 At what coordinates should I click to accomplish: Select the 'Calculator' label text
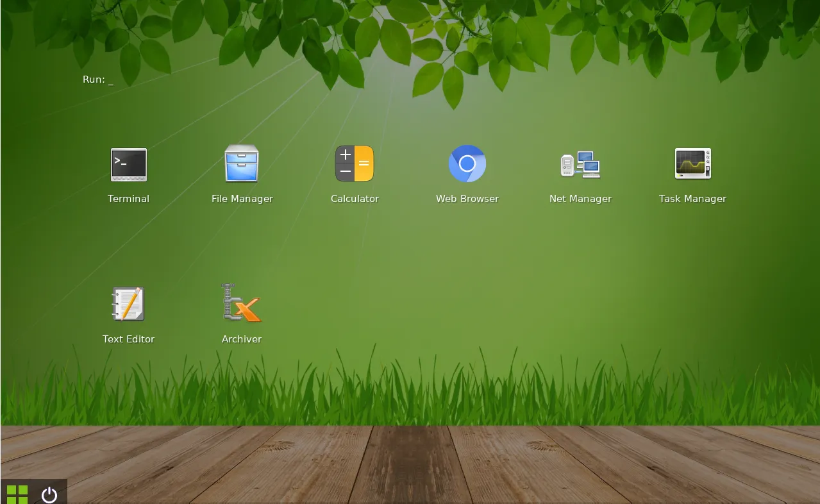click(355, 199)
